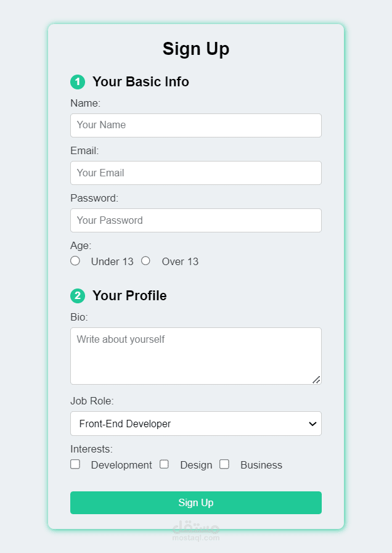The image size is (392, 553).
Task: Click the Job Role dropdown chevron icon
Action: point(312,424)
